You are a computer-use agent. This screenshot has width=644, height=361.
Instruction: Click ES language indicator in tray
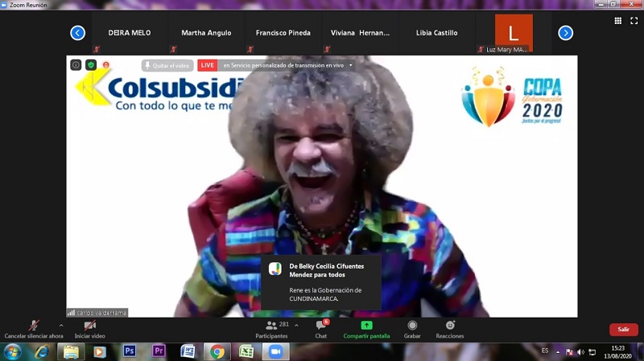(545, 351)
